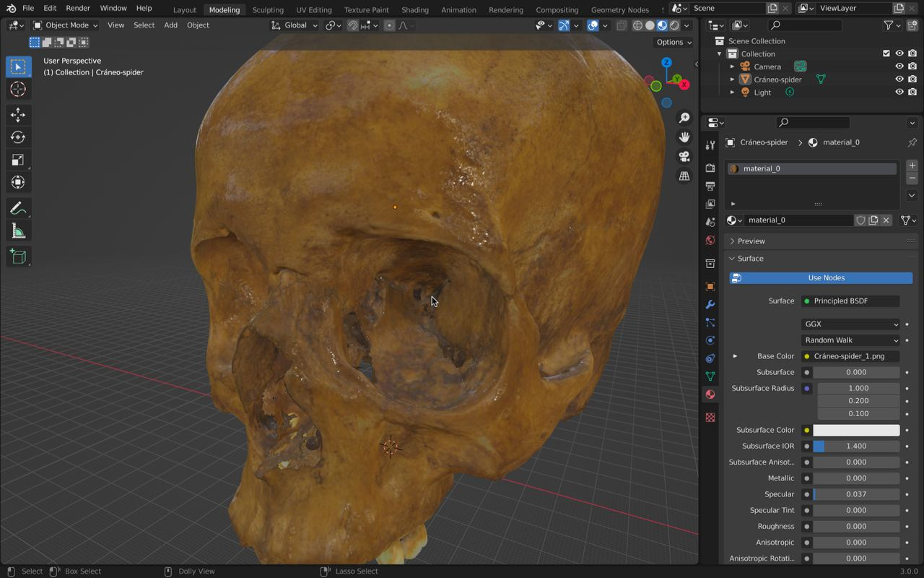Switch to orthographic view grid icon
The height and width of the screenshot is (578, 924).
(x=684, y=176)
